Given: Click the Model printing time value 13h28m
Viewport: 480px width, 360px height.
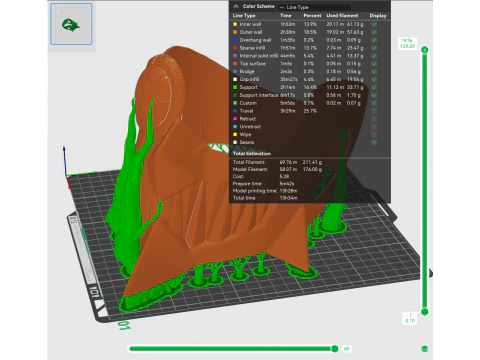Looking at the screenshot, I should (x=288, y=191).
